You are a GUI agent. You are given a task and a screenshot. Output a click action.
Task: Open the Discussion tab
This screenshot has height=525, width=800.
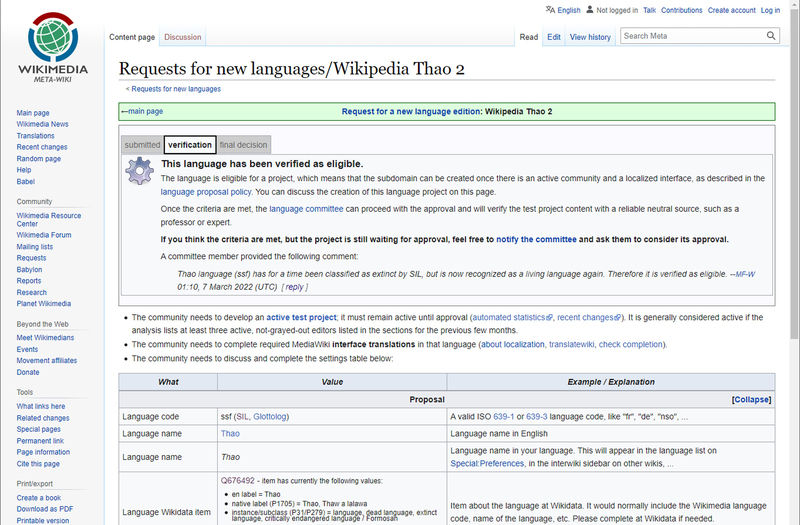click(183, 37)
